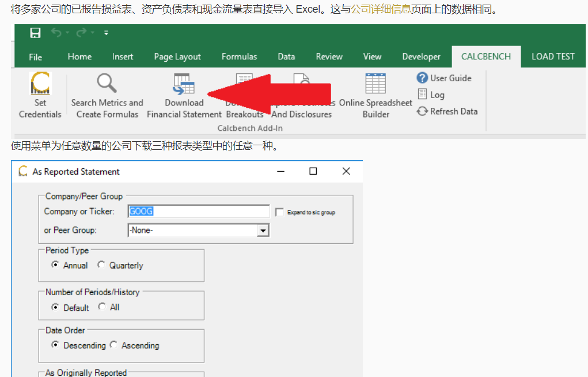Open the User Guide help icon
The height and width of the screenshot is (377, 588).
coord(422,78)
